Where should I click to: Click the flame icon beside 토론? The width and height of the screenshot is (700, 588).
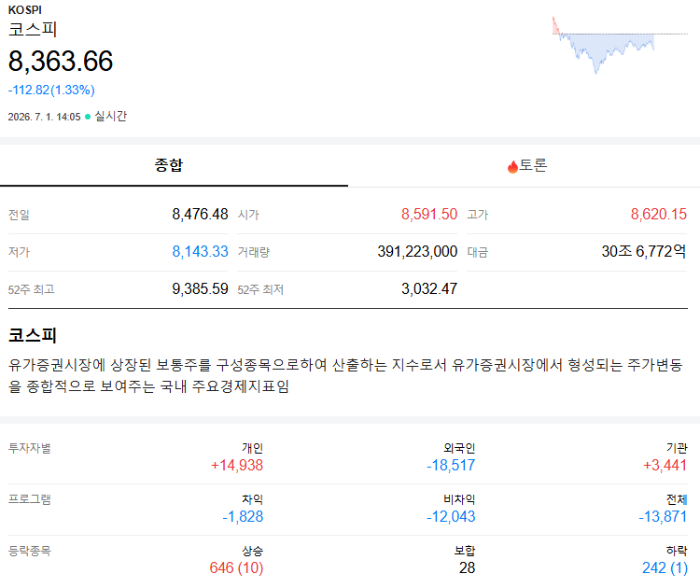512,166
